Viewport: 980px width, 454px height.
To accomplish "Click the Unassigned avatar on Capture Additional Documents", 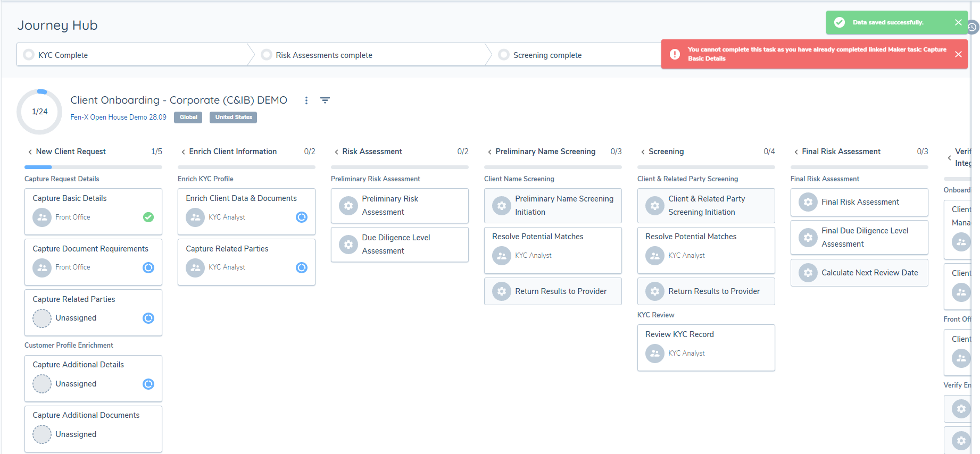I will tap(42, 434).
